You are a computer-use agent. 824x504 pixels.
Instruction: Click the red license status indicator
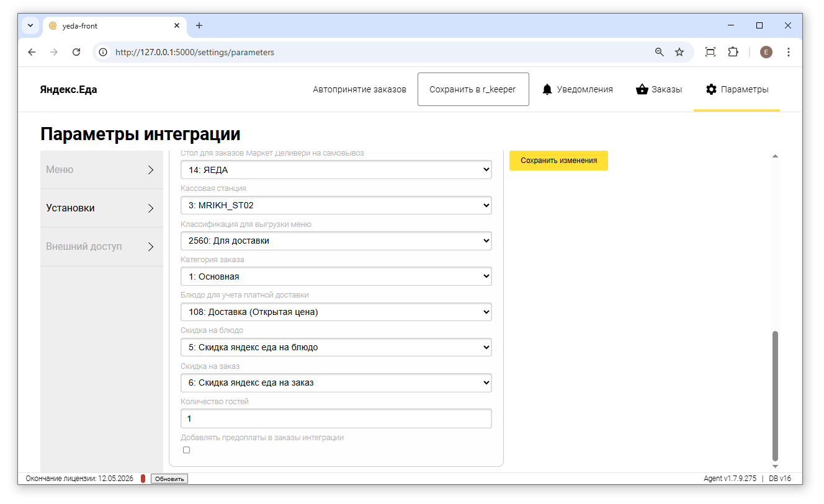pos(143,479)
